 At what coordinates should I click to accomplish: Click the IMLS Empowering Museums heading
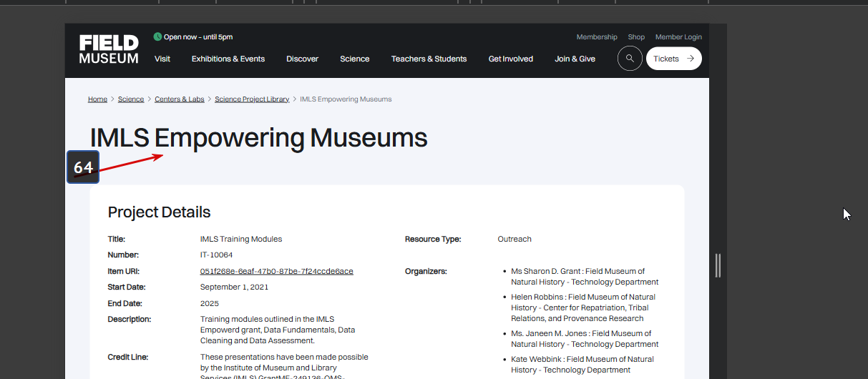(x=259, y=138)
